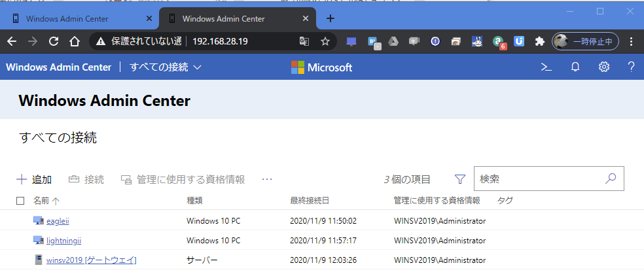The height and width of the screenshot is (276, 644).
Task: Click the filter funnel icon
Action: point(460,179)
